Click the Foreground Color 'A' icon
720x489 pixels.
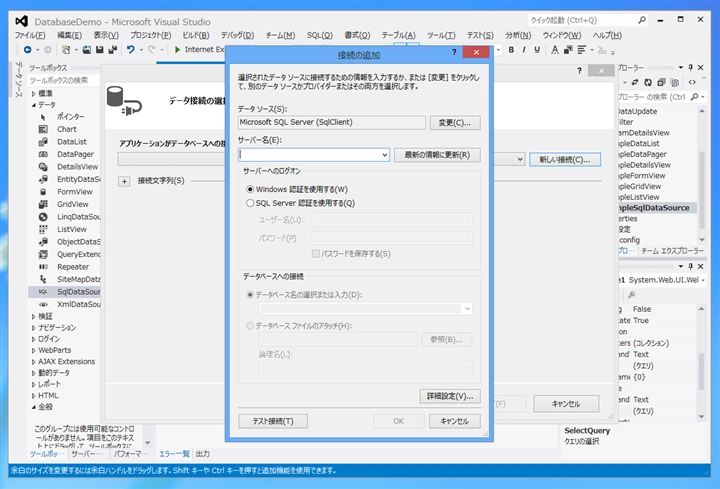555,50
